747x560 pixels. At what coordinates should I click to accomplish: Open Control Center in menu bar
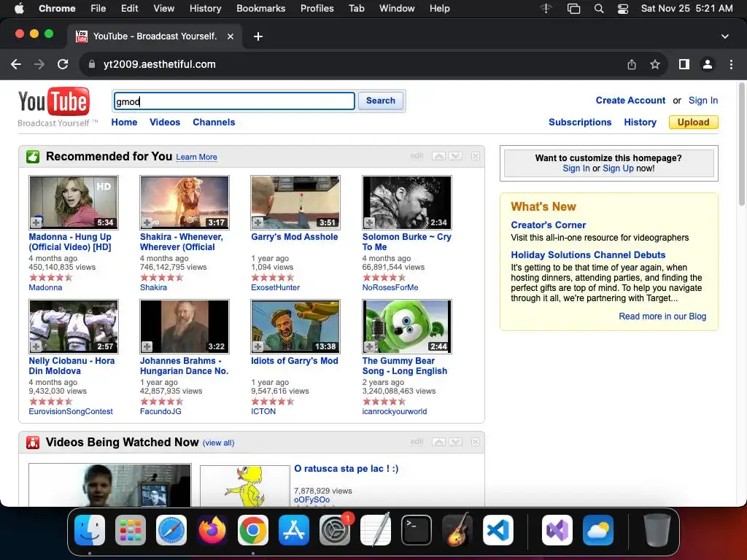(623, 9)
